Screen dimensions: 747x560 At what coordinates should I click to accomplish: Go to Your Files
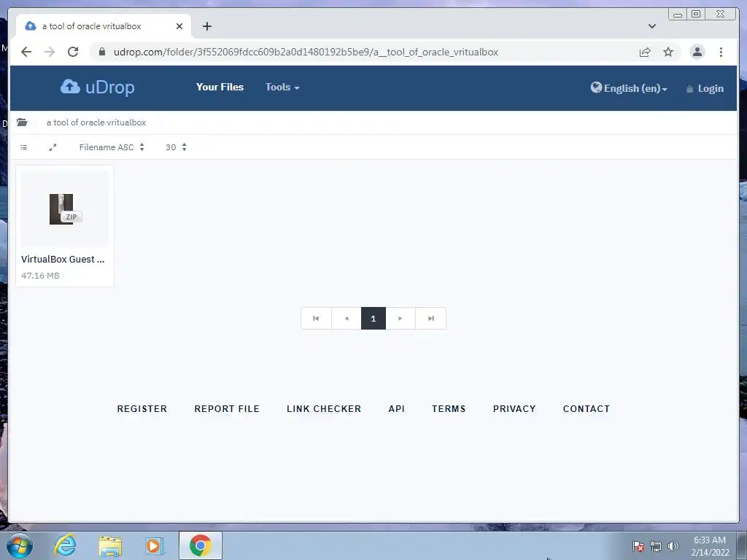coord(220,87)
